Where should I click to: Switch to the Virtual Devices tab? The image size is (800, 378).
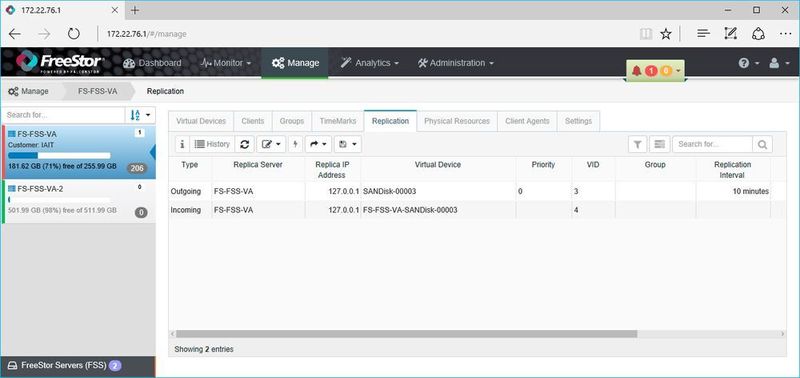[x=201, y=121]
